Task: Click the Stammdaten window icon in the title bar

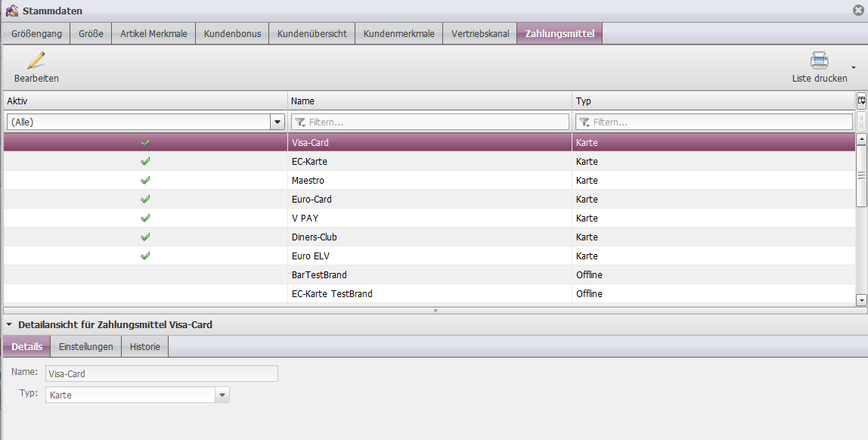Action: point(12,11)
